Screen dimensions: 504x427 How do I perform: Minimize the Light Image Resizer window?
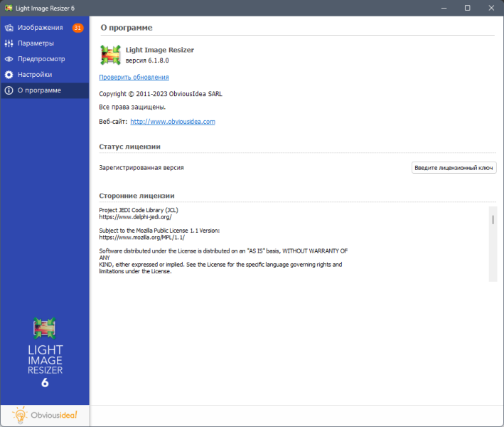point(444,8)
